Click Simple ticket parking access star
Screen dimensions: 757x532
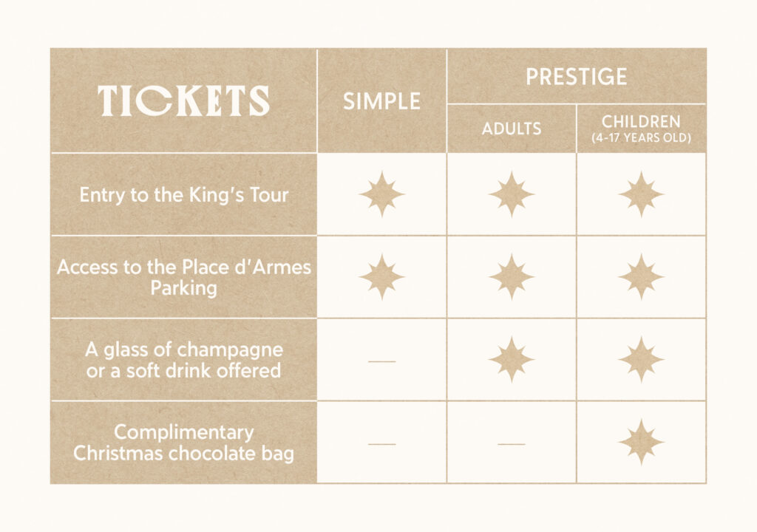tap(381, 277)
